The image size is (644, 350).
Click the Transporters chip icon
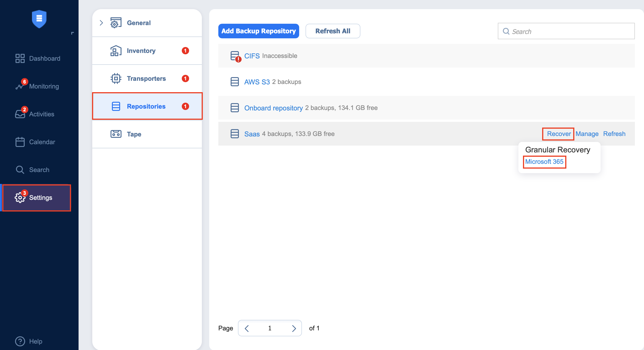click(116, 78)
